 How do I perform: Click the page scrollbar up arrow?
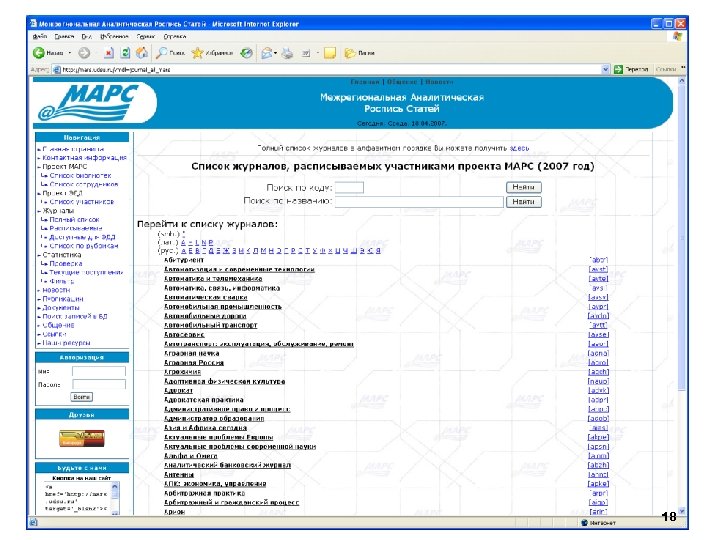(x=681, y=81)
